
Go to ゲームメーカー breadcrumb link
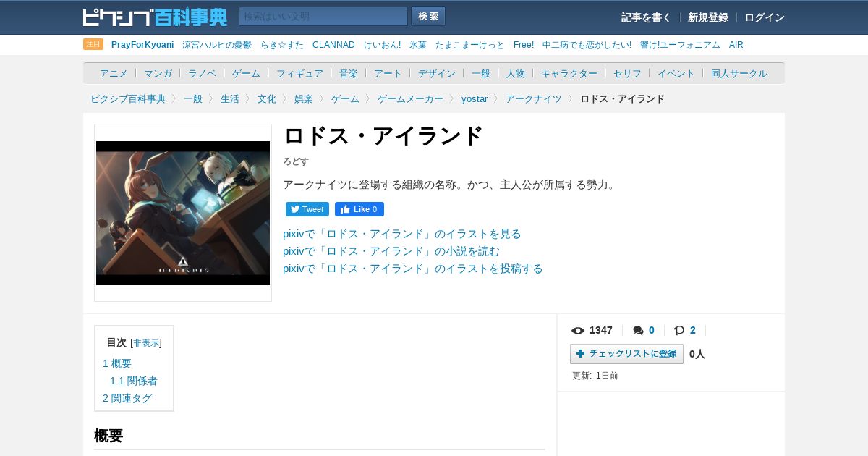410,98
